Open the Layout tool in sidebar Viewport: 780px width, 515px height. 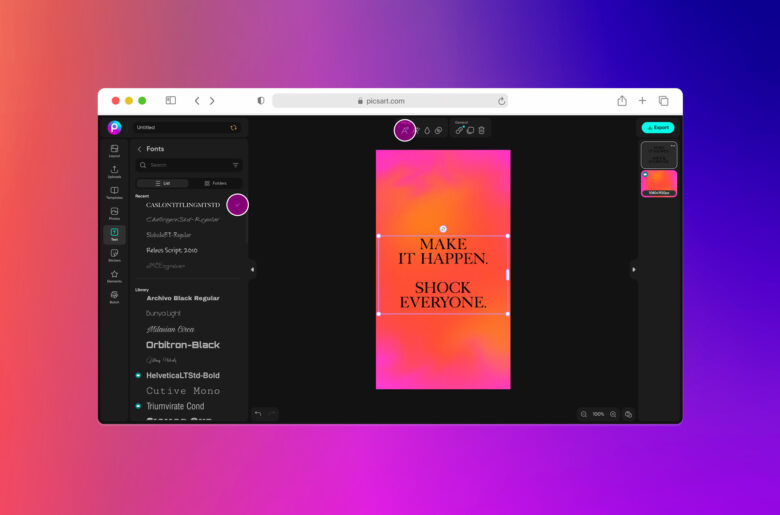[x=114, y=151]
